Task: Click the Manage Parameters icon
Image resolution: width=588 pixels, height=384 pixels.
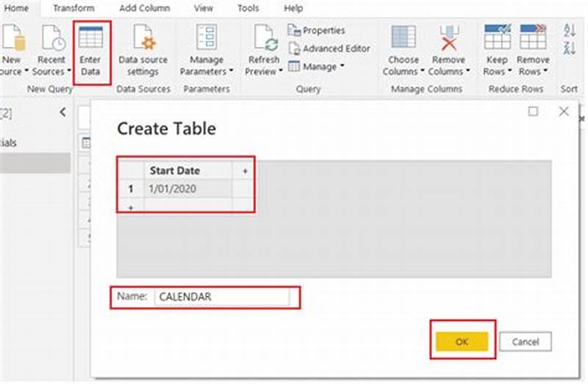Action: 207,37
